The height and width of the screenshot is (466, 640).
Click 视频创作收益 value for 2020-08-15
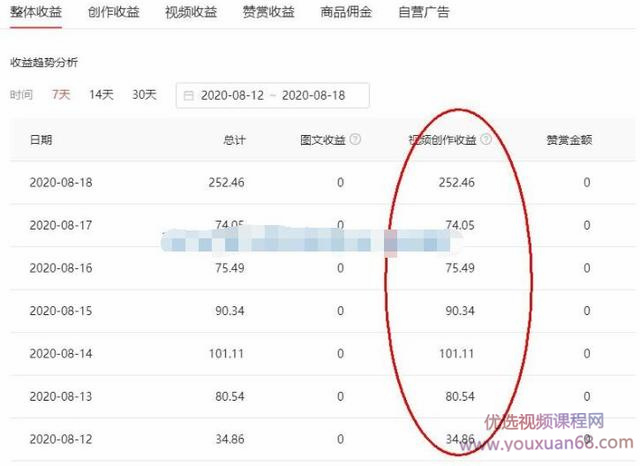tap(460, 311)
